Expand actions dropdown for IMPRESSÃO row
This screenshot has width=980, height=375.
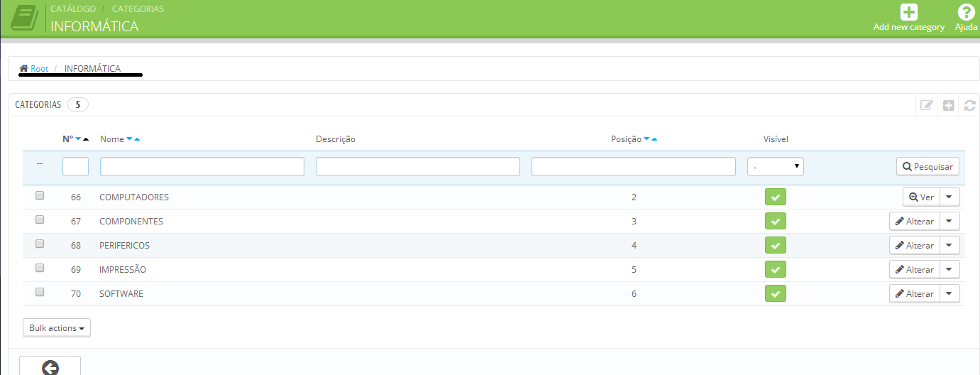click(949, 270)
